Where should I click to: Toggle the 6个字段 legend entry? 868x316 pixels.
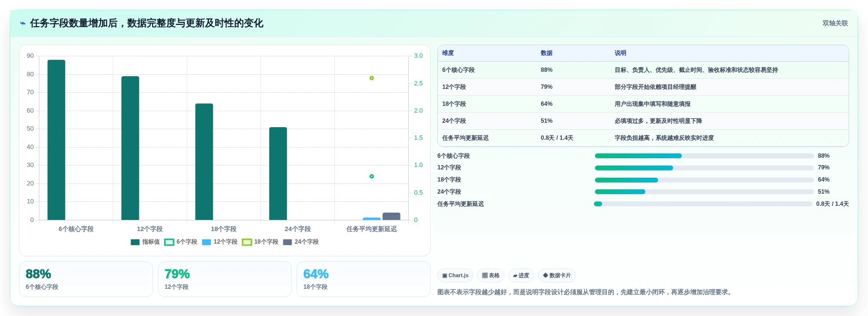click(181, 242)
